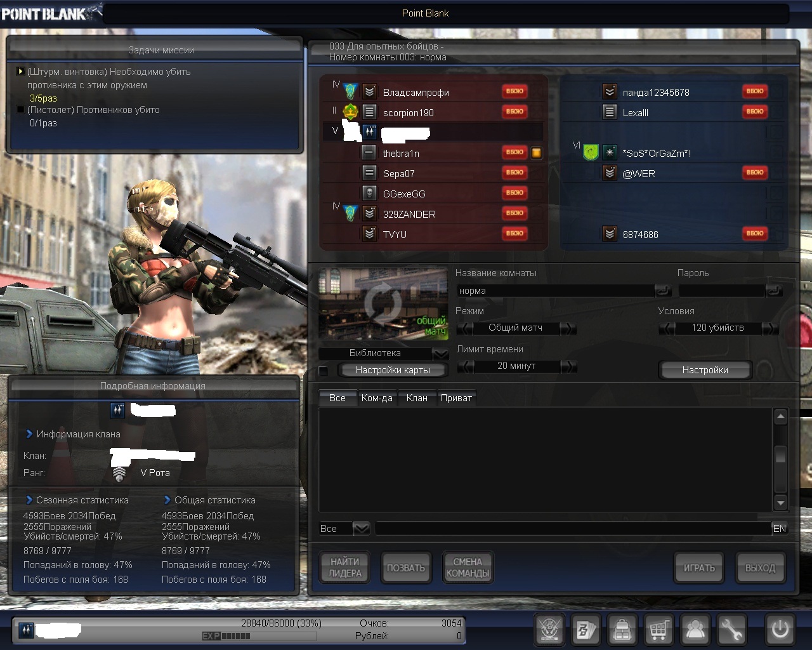Expand Информация клана section arrow
This screenshot has height=650, width=812.
point(29,434)
